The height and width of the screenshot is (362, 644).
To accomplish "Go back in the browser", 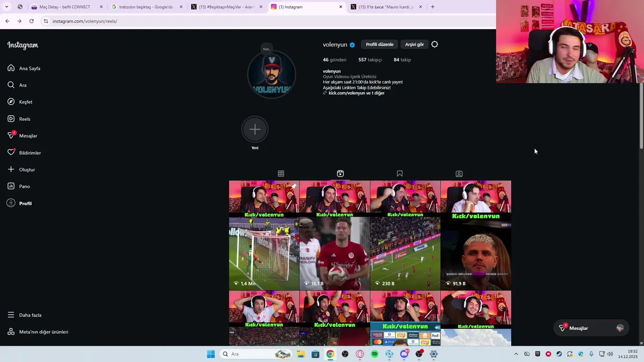I will pos(8,21).
